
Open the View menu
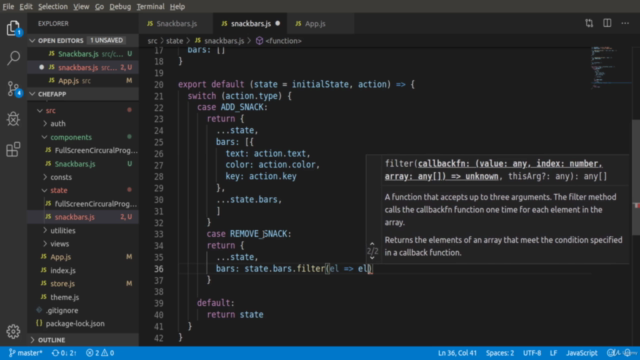(x=81, y=7)
